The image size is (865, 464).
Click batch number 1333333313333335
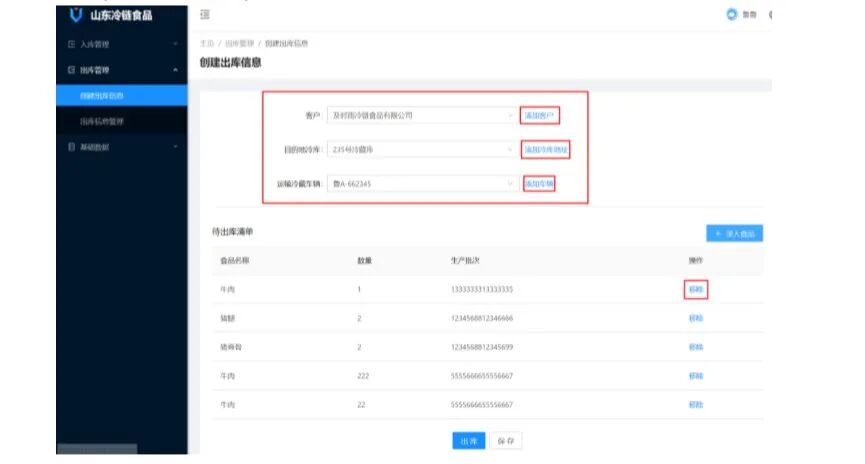(482, 289)
